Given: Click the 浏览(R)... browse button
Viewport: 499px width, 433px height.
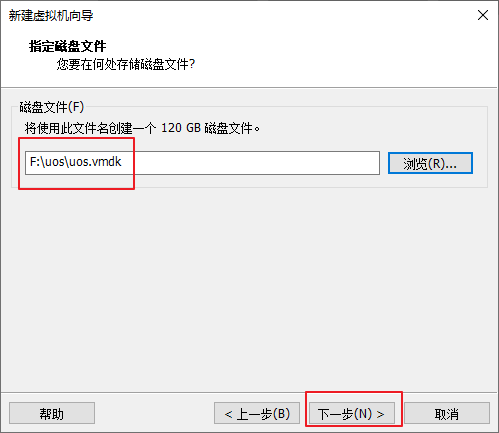Looking at the screenshot, I should (x=430, y=163).
